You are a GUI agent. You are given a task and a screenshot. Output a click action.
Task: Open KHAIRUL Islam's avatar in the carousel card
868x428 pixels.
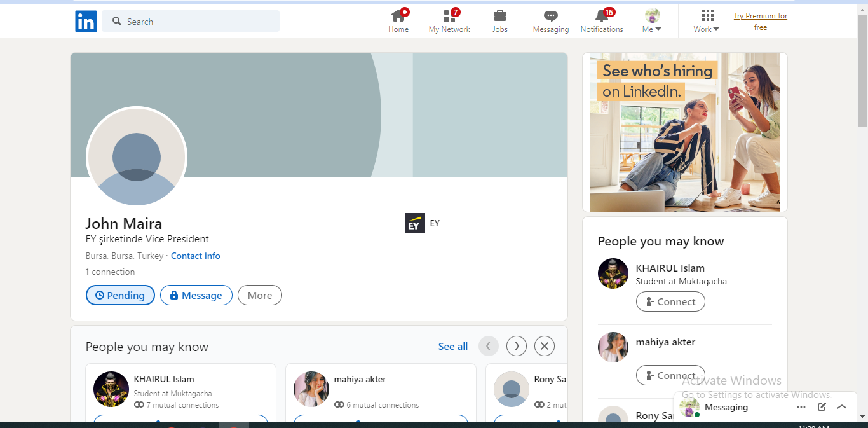[111, 389]
